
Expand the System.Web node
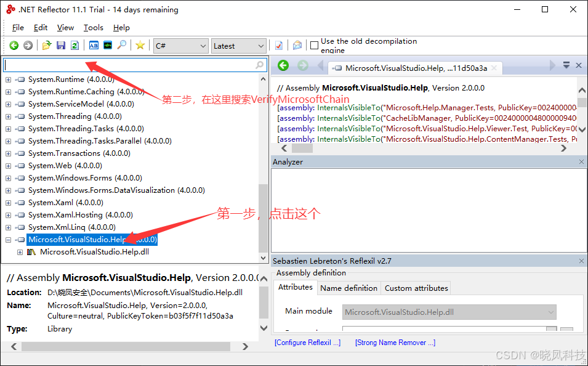pos(8,166)
